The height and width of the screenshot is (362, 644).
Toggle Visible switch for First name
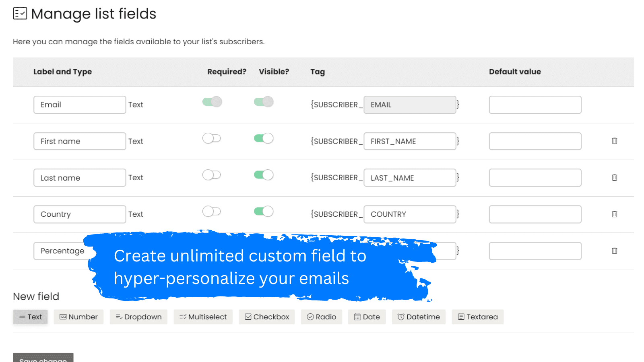click(x=264, y=138)
